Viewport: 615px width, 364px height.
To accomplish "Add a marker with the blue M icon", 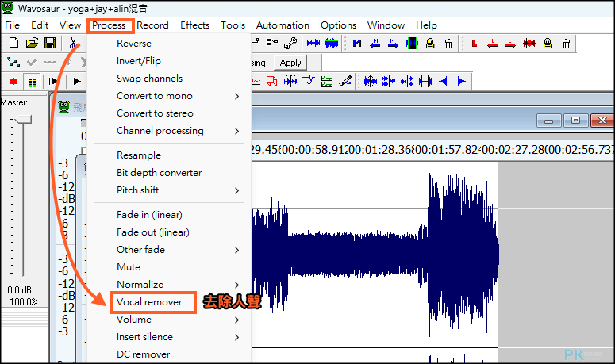I will click(357, 43).
